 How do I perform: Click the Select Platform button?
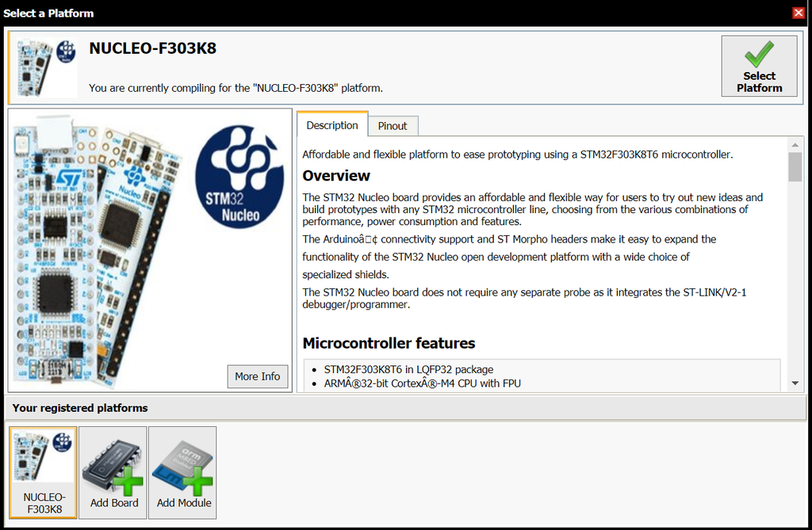pos(759,66)
